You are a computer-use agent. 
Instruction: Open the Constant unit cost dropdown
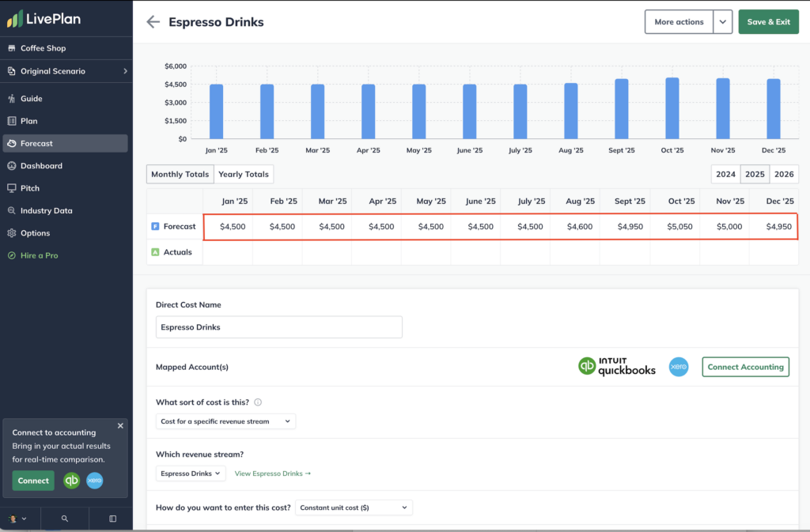click(354, 507)
